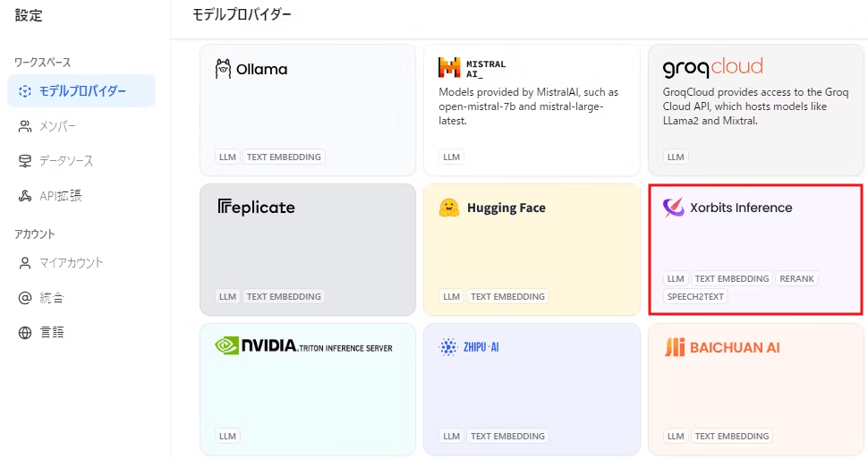Click the 設定 title
The height and width of the screenshot is (459, 868).
(29, 15)
